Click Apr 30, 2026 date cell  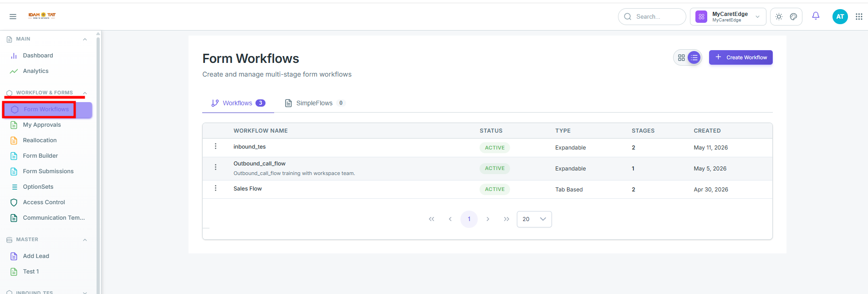coord(711,190)
